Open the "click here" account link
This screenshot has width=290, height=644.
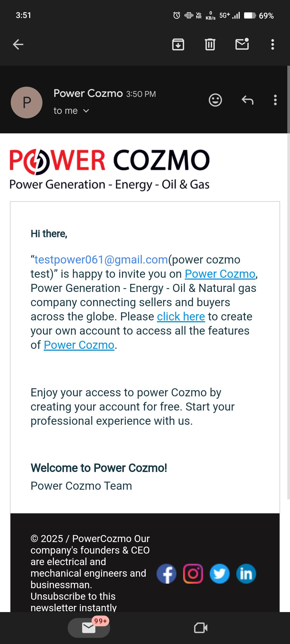[181, 317]
